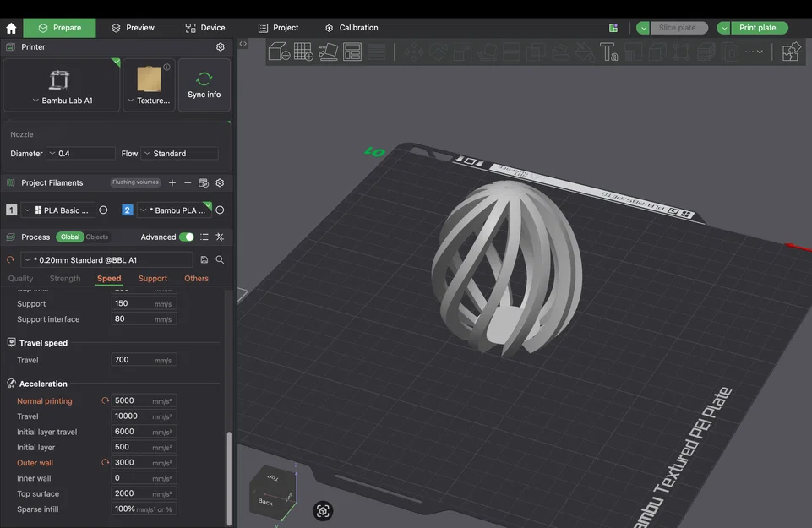Open the settings list view icon
This screenshot has height=528, width=812.
pos(204,237)
